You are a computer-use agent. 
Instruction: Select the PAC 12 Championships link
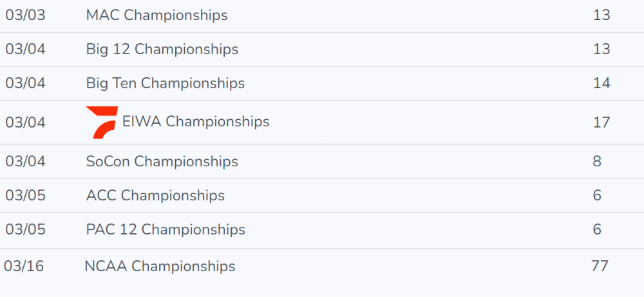166,229
